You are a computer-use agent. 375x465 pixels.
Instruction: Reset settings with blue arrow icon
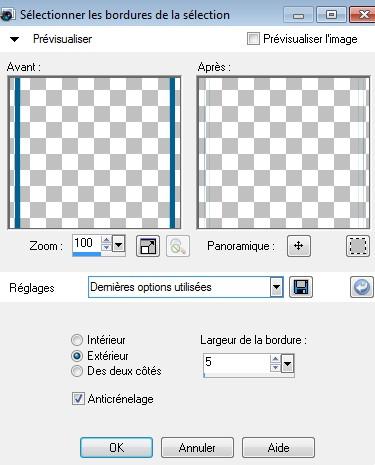click(x=362, y=287)
